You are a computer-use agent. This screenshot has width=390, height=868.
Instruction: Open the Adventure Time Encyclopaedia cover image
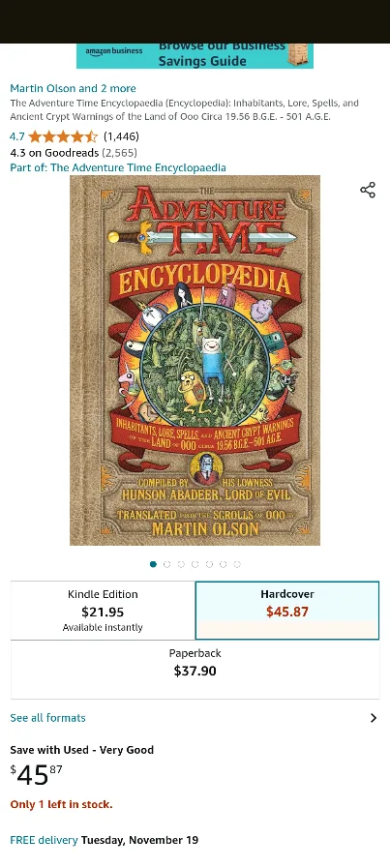[195, 360]
